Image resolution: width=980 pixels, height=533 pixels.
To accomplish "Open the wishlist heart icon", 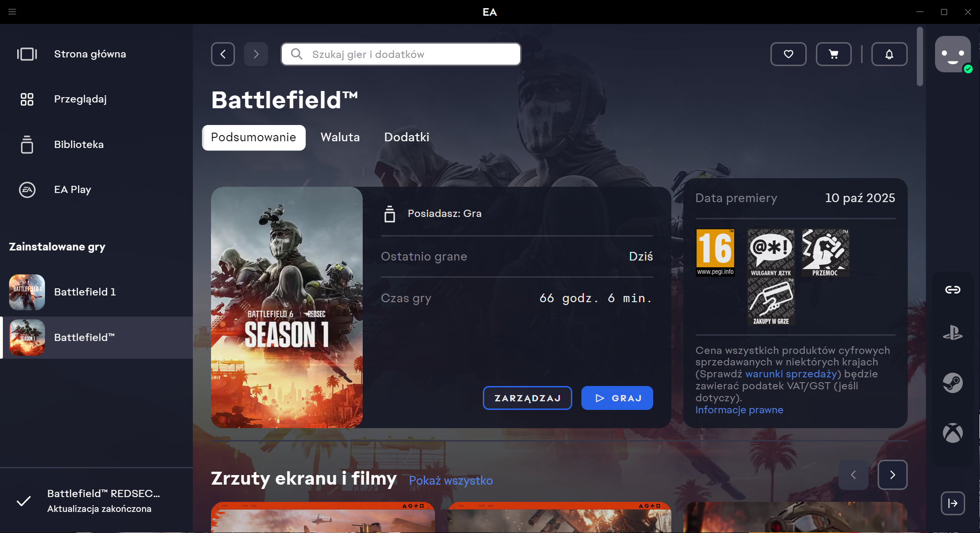I will click(x=788, y=54).
